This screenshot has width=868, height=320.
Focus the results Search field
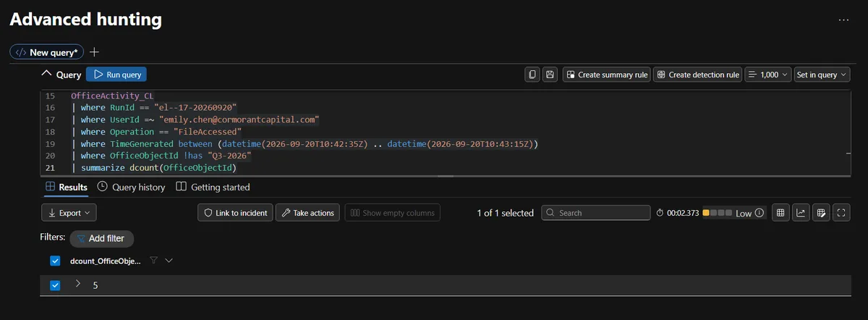[x=595, y=213]
